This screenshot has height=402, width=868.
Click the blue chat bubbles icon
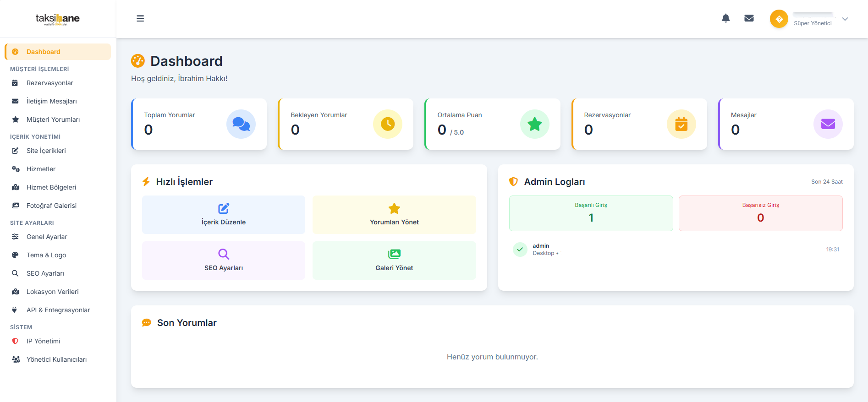tap(241, 124)
